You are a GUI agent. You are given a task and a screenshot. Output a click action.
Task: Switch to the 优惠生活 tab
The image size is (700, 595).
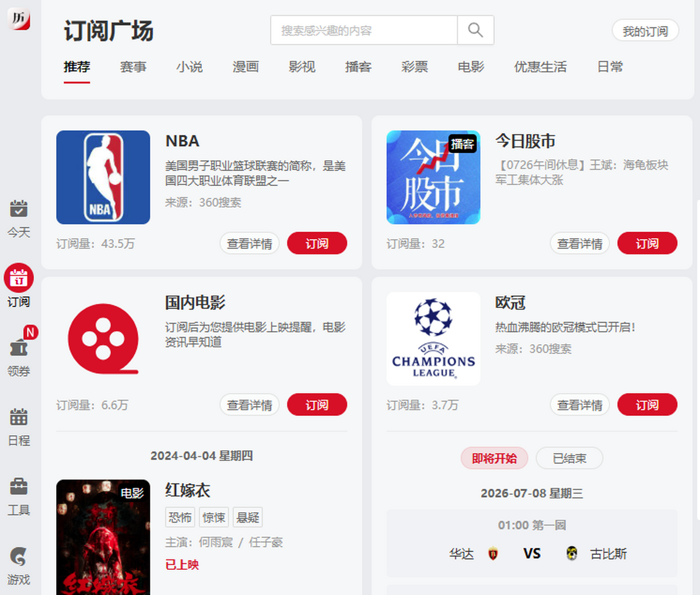point(540,66)
